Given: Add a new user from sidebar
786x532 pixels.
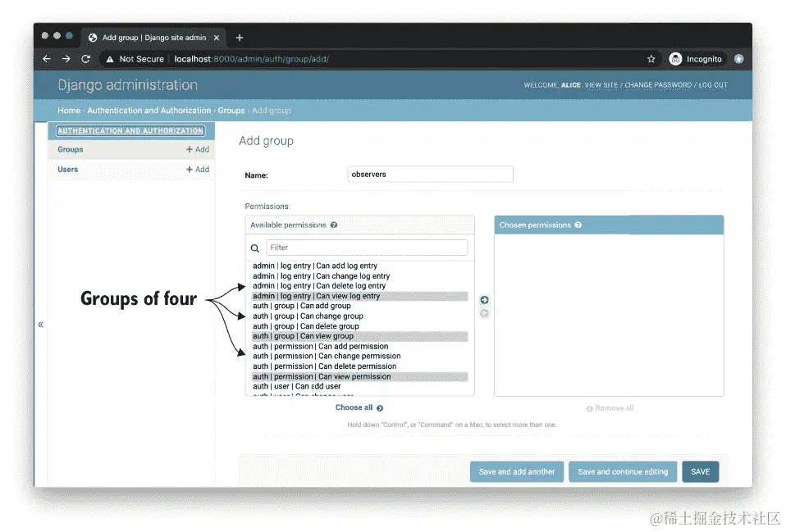Looking at the screenshot, I should pos(198,170).
